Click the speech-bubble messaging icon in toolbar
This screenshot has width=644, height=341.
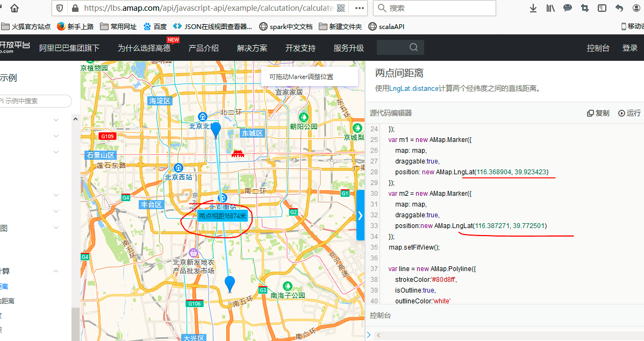coord(567,8)
